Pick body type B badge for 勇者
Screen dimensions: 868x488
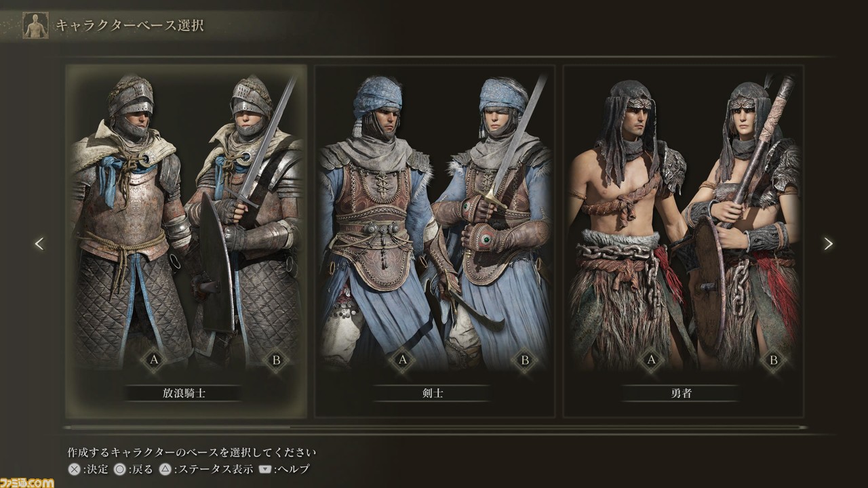(x=774, y=361)
